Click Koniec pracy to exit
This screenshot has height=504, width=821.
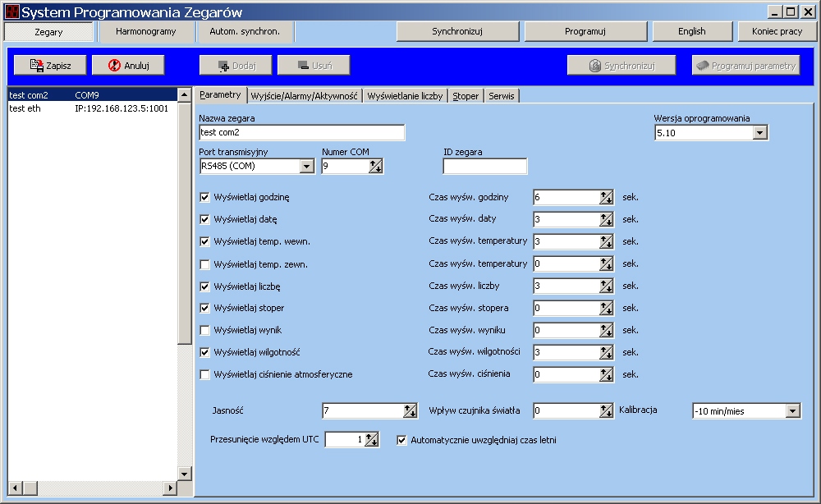coord(777,31)
